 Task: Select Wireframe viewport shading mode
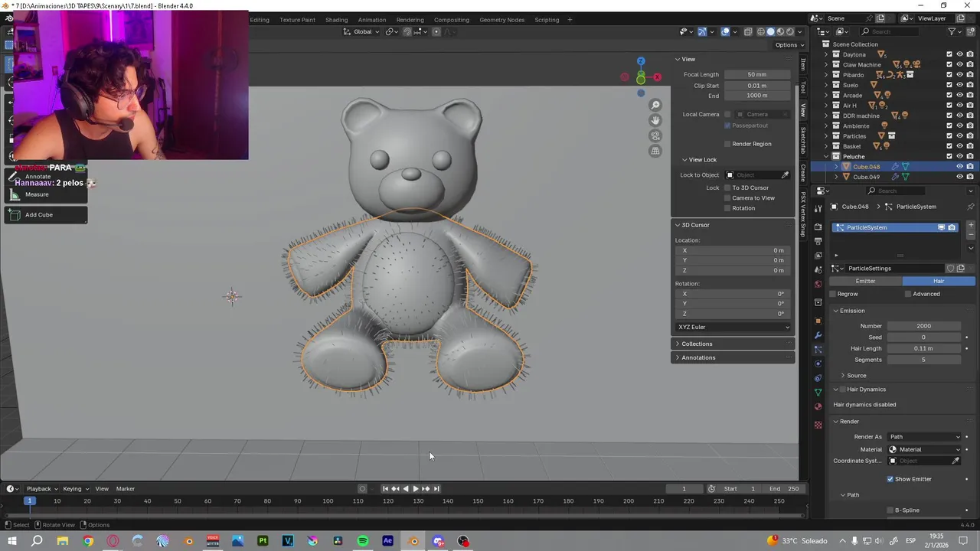[x=760, y=31]
